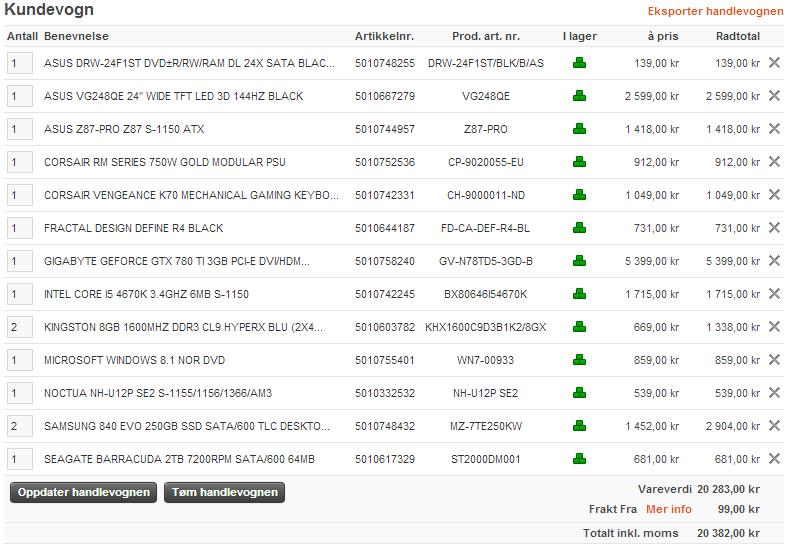Screen dimensions: 796x546
Task: Click quantity field for Seagate Barracuda
Action: [20, 459]
